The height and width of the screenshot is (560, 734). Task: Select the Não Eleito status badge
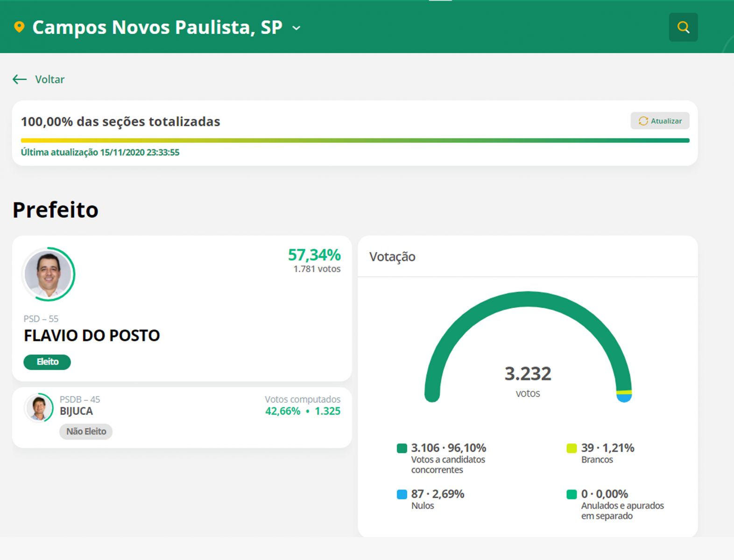coord(86,432)
